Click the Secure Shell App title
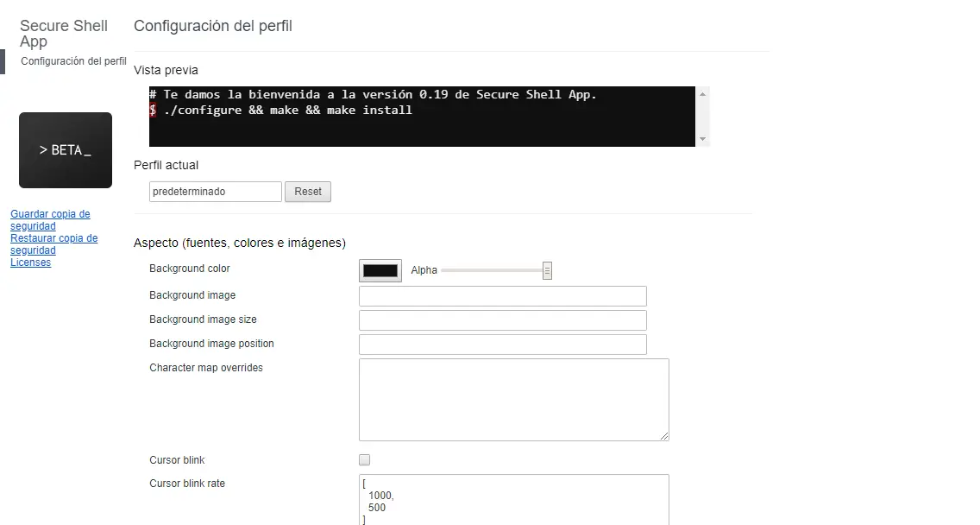The image size is (980, 525). 64,34
